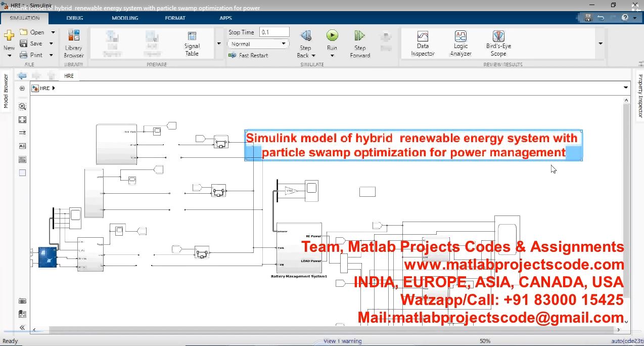
Task: Switch to the DEBUG ribbon tab
Action: (x=75, y=18)
